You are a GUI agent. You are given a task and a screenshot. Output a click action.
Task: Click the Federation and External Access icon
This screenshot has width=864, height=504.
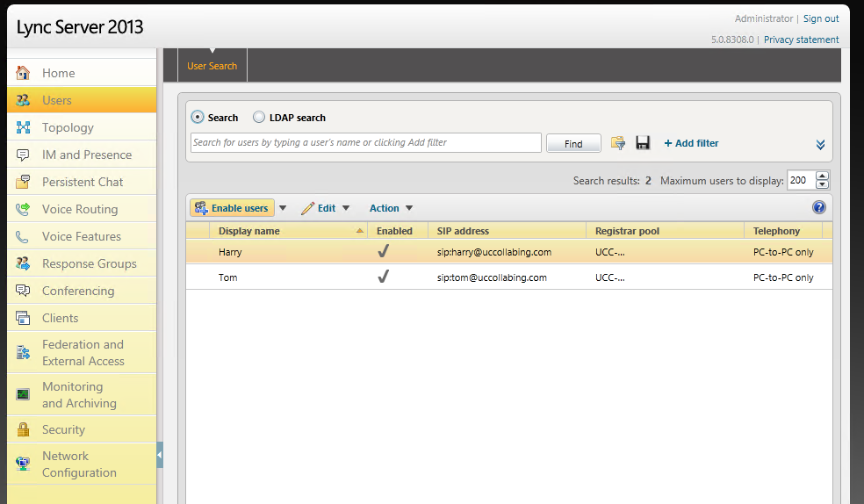point(23,352)
